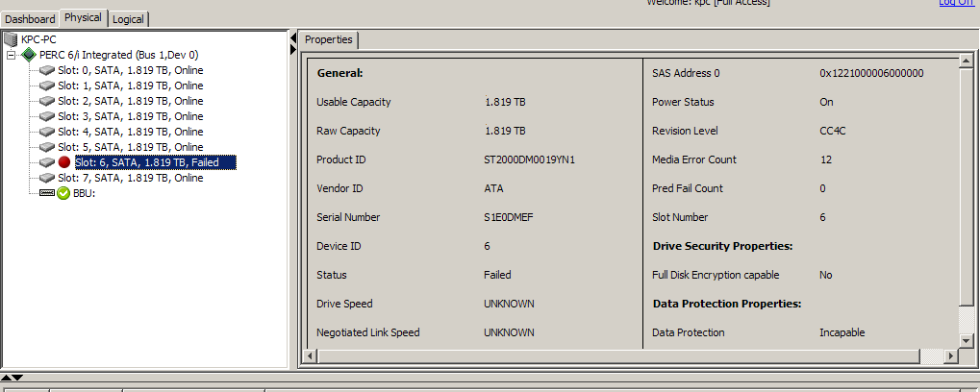Image resolution: width=980 pixels, height=392 pixels.
Task: Click the drive icon for Slot 1
Action: [x=47, y=86]
